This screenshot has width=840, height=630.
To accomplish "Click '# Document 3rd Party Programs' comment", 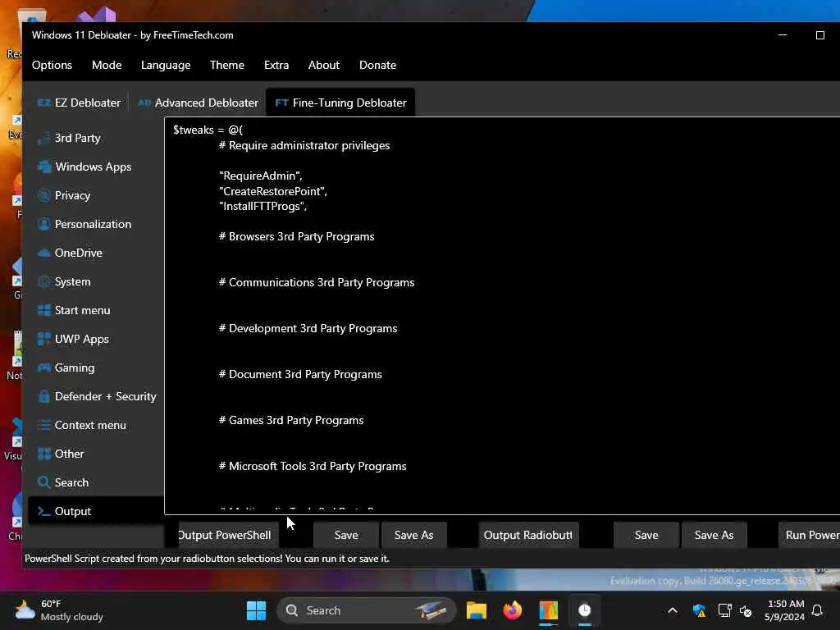I will (x=300, y=374).
